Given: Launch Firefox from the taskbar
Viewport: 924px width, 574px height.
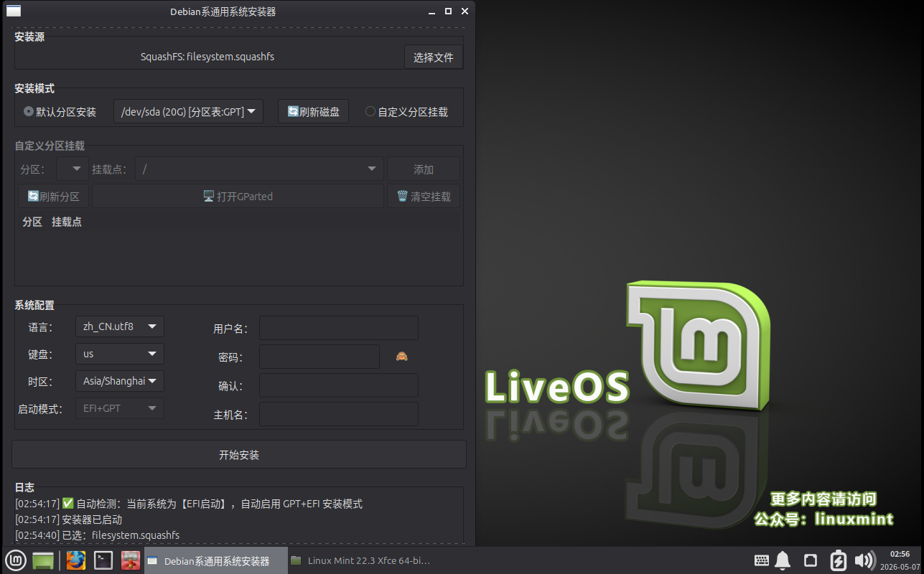Looking at the screenshot, I should tap(76, 560).
